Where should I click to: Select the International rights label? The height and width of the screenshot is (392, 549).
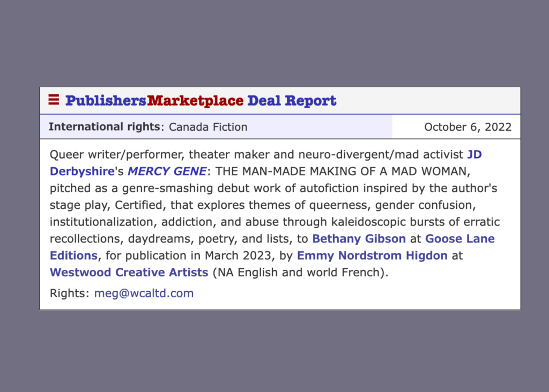[x=104, y=127]
